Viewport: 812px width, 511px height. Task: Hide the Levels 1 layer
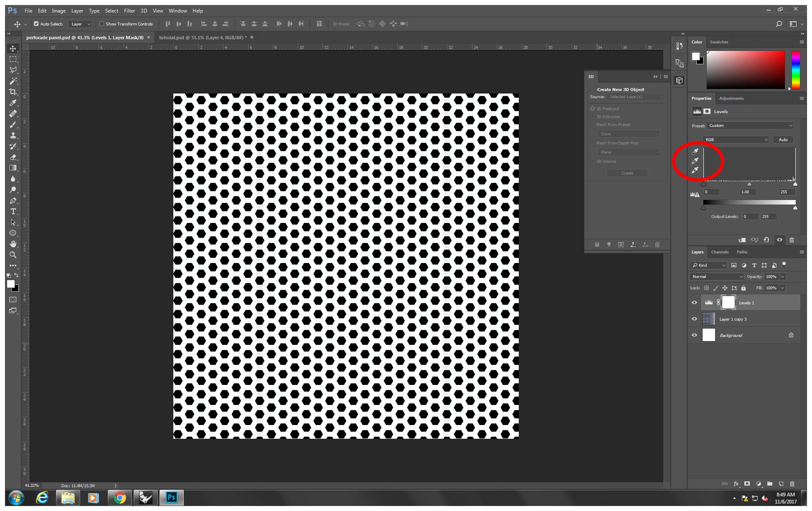[695, 303]
